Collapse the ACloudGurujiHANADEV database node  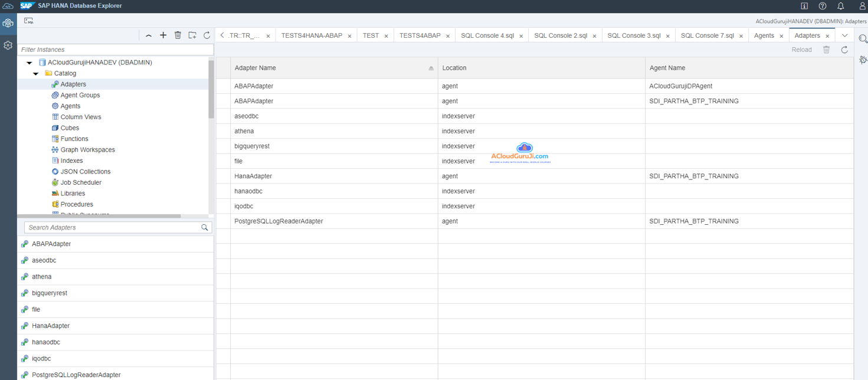(29, 63)
